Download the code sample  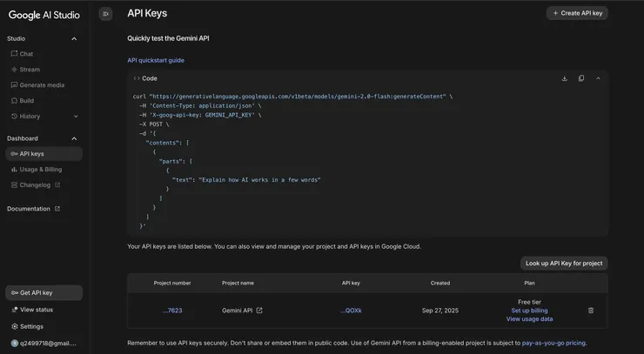pyautogui.click(x=564, y=78)
